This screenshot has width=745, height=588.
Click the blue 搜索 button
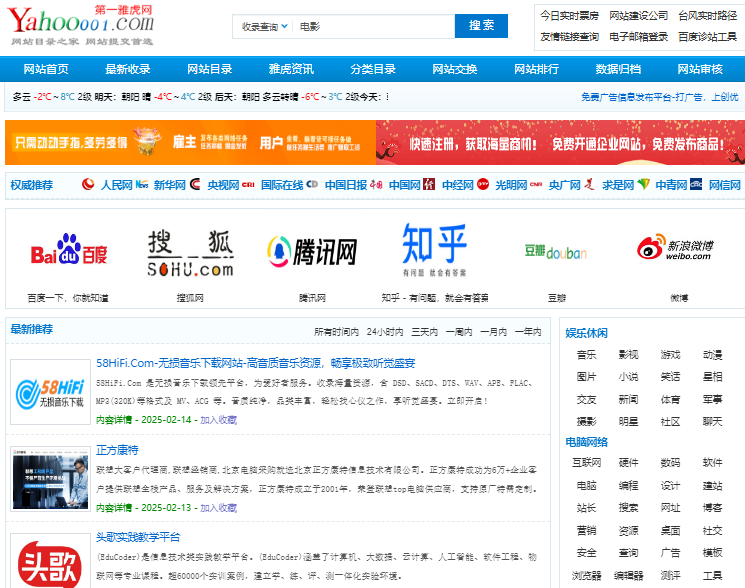481,26
